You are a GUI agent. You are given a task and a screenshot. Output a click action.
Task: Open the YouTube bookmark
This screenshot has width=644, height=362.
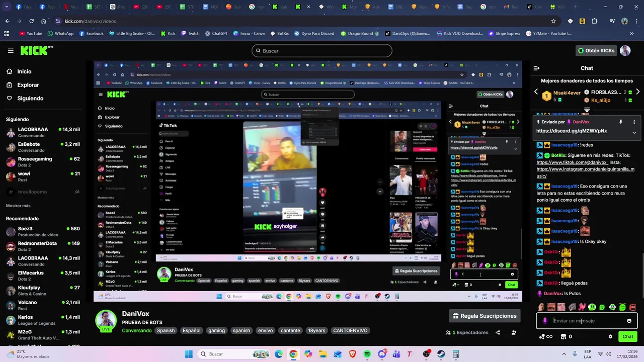pos(30,34)
